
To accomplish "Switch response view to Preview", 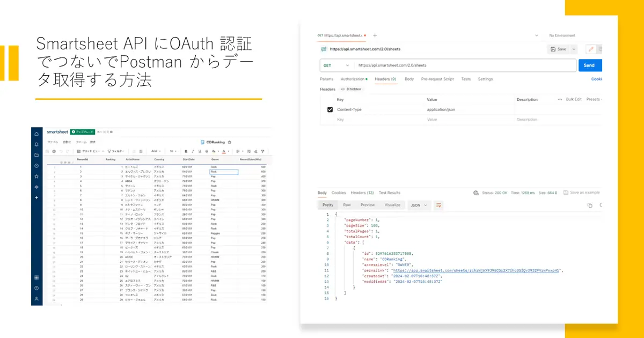I will click(x=368, y=205).
